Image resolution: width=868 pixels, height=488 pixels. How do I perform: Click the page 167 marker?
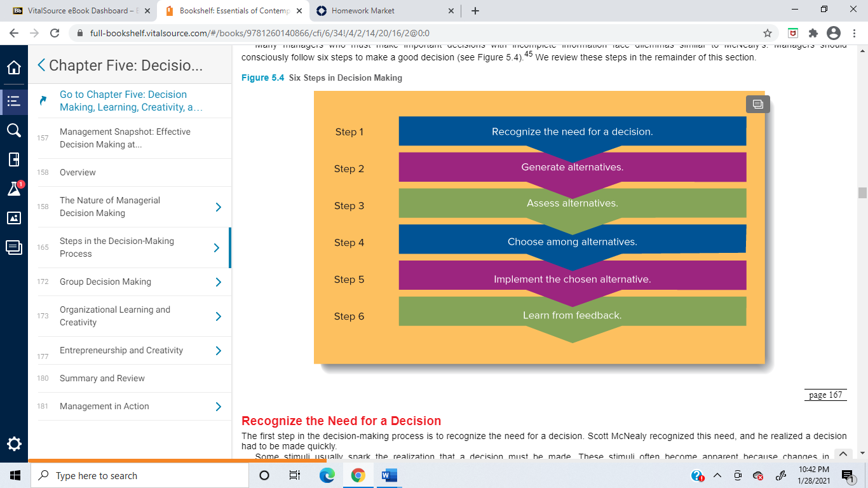tap(825, 395)
